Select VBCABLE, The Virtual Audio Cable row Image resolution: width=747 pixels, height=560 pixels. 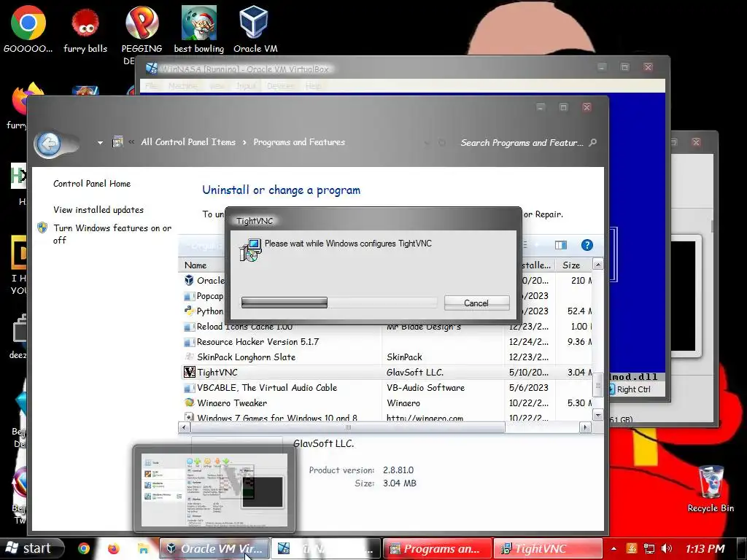point(387,387)
